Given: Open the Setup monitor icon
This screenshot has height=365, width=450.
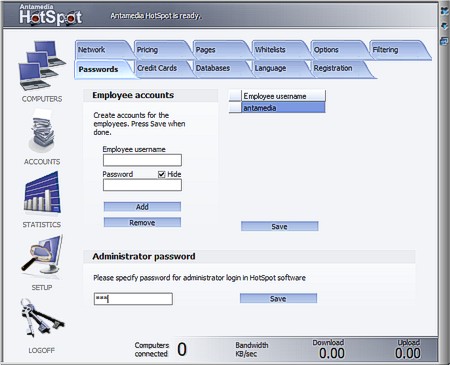Looking at the screenshot, I should click(x=42, y=256).
